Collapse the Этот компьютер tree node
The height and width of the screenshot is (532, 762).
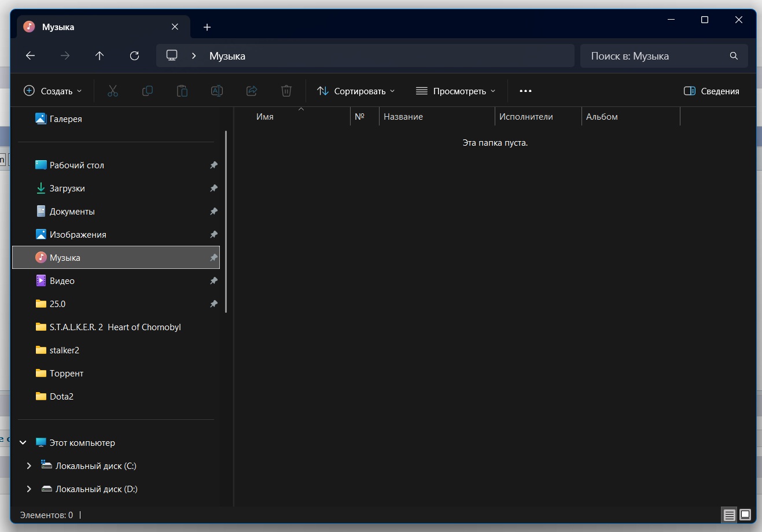coord(23,443)
